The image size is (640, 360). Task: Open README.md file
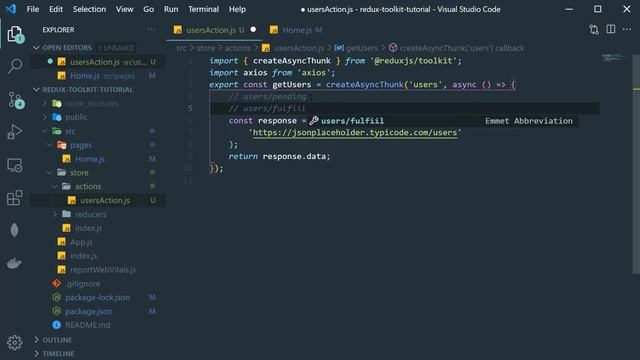point(98,325)
